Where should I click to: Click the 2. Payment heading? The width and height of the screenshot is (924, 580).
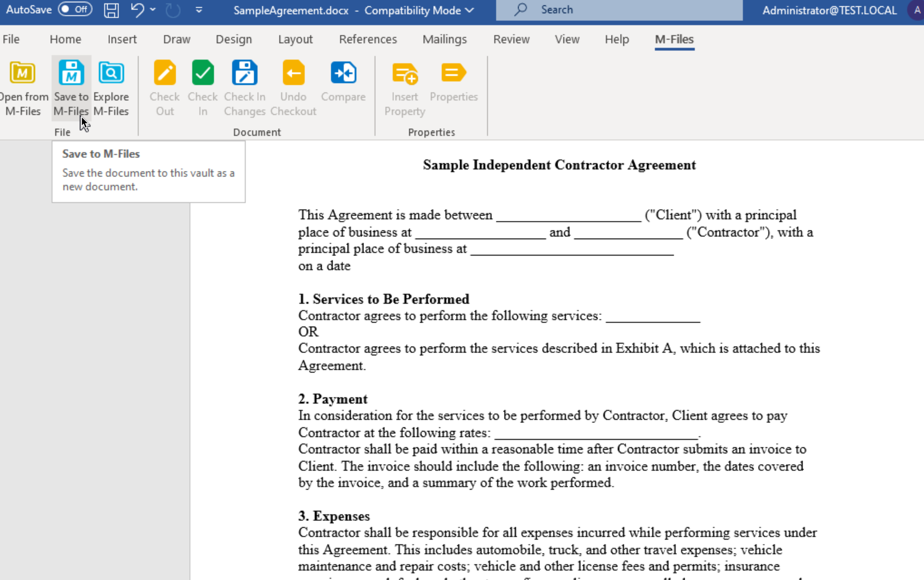pyautogui.click(x=333, y=399)
